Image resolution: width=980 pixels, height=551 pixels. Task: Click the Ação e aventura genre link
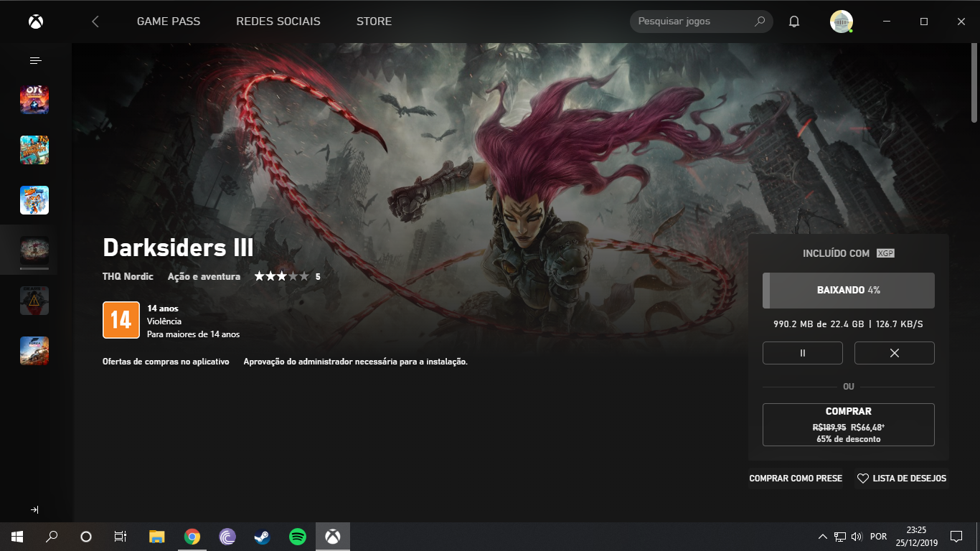[x=204, y=276]
